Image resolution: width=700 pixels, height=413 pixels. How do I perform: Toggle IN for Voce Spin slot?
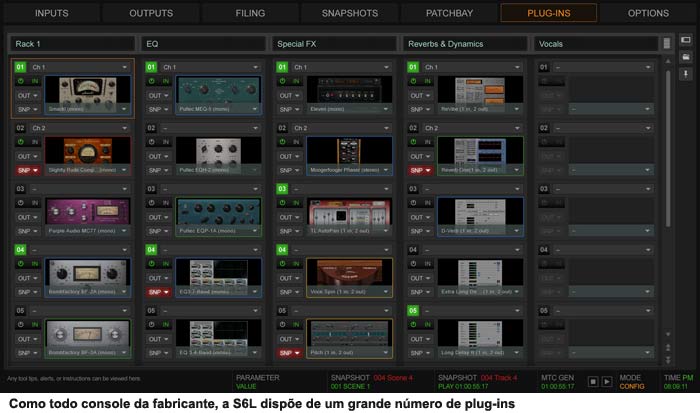pyautogui.click(x=296, y=264)
